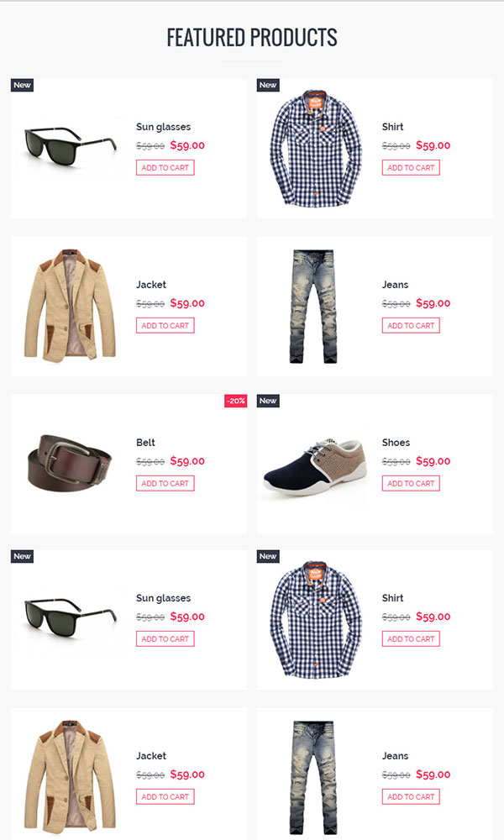
Task: Click the Shoes' $59.00 sale price
Action: click(433, 460)
